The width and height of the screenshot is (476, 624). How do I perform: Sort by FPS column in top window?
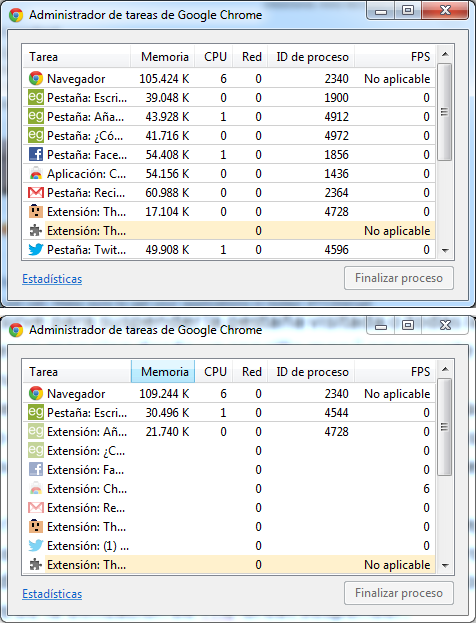coord(395,57)
